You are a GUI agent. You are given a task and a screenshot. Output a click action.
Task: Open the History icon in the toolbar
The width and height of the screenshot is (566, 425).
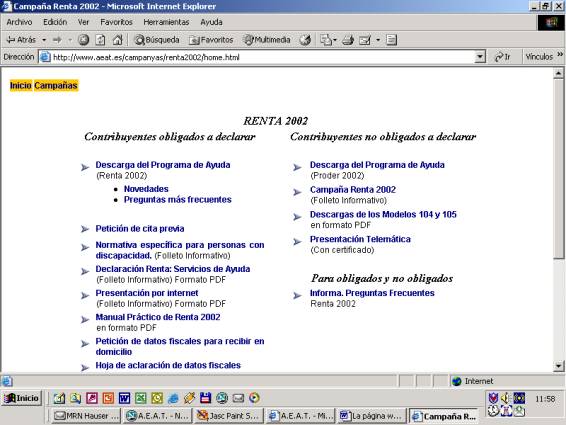click(305, 40)
